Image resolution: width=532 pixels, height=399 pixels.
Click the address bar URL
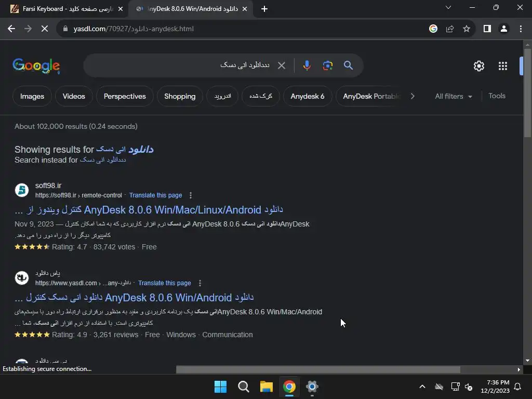[134, 29]
